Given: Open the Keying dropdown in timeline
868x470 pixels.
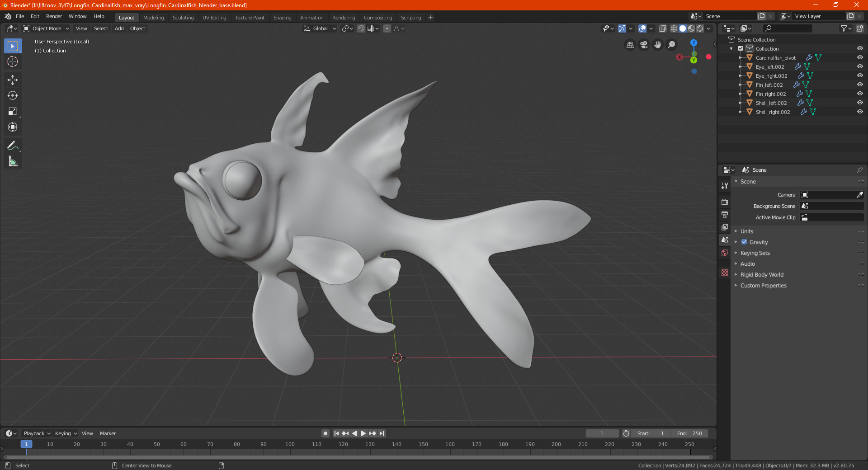Looking at the screenshot, I should coord(66,433).
